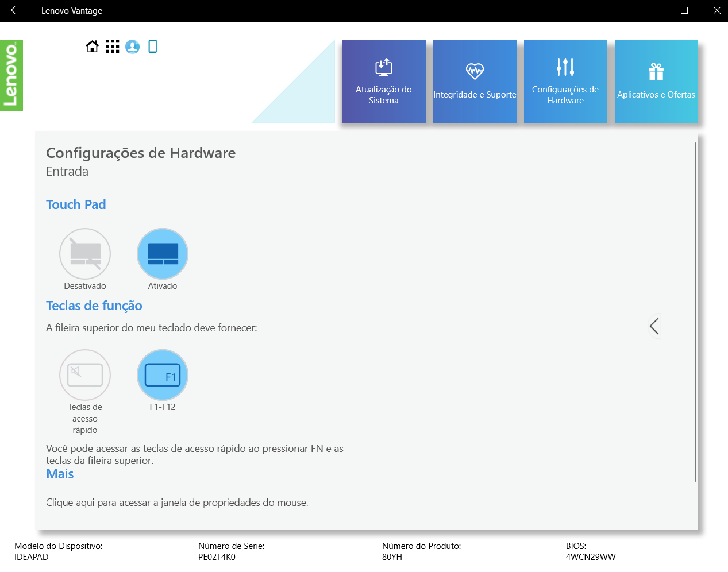Open Configurações de Hardware tile
Image resolution: width=728 pixels, height=572 pixels.
tap(565, 81)
